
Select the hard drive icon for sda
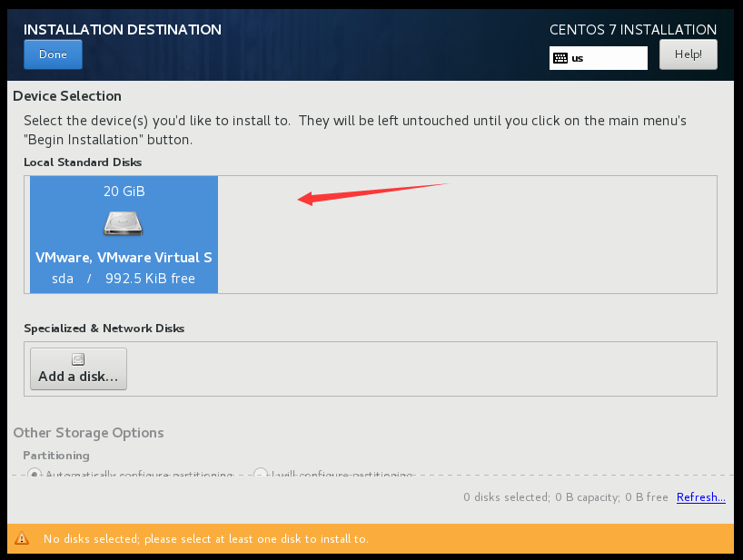tap(124, 223)
